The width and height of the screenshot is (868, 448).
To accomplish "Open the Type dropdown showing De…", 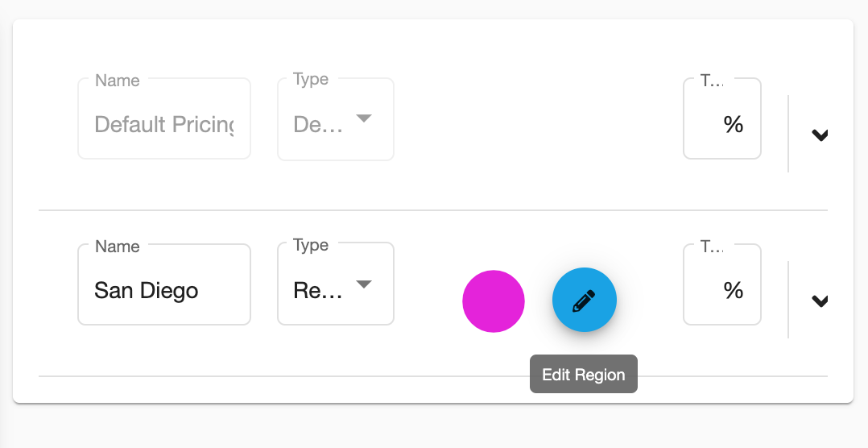I will [x=336, y=119].
